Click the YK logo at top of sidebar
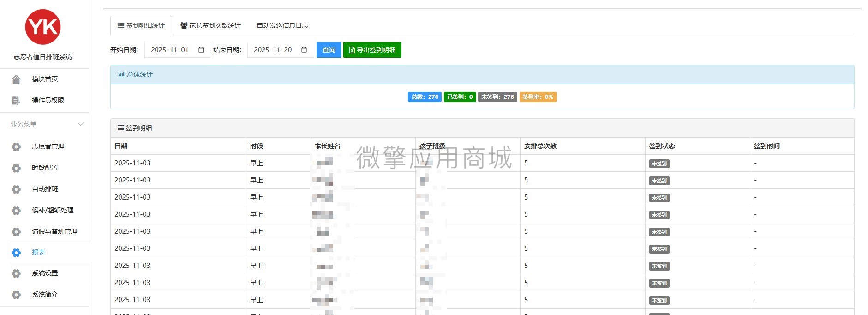The image size is (868, 315). click(x=43, y=27)
